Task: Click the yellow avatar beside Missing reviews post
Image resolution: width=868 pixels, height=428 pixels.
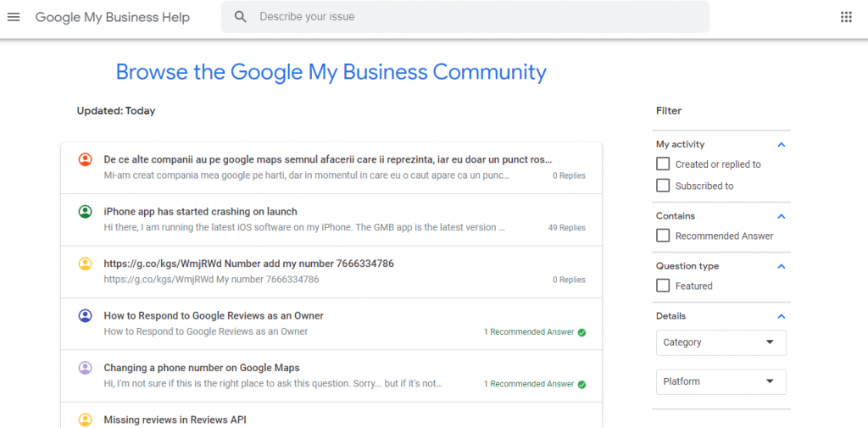Action: click(x=85, y=420)
